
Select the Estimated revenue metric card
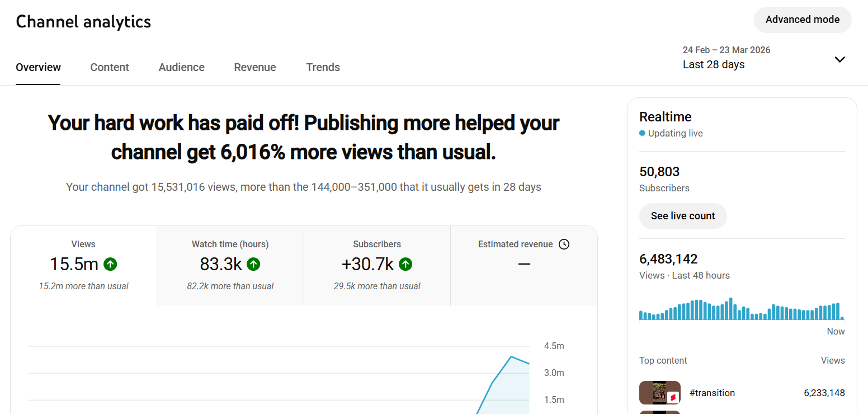coord(523,266)
